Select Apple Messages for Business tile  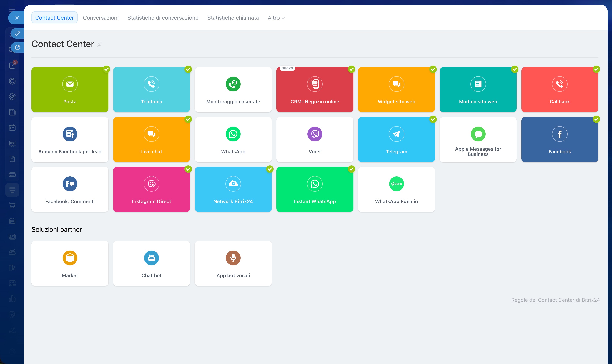click(x=478, y=140)
